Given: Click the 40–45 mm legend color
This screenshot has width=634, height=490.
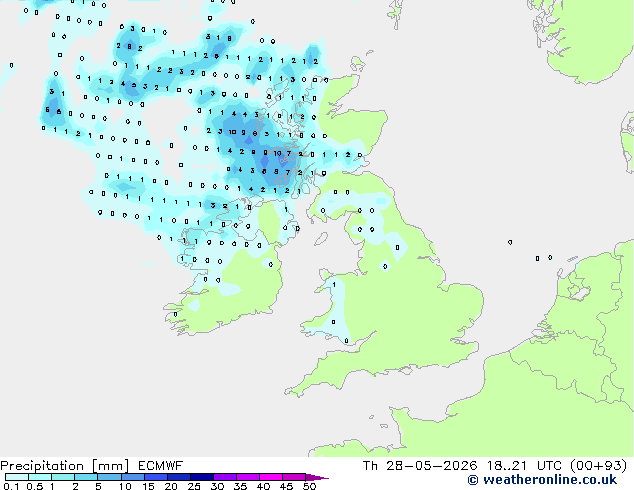Looking at the screenshot, I should (271, 477).
